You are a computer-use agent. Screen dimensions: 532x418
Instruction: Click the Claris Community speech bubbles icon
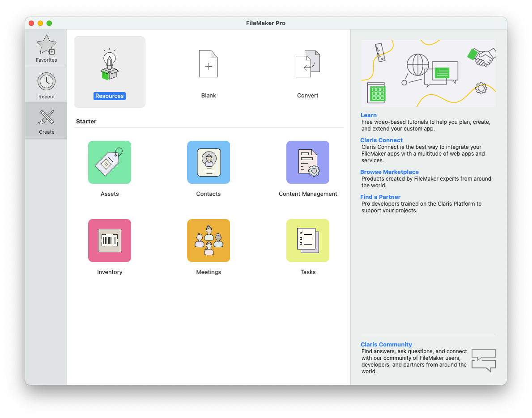pos(484,360)
